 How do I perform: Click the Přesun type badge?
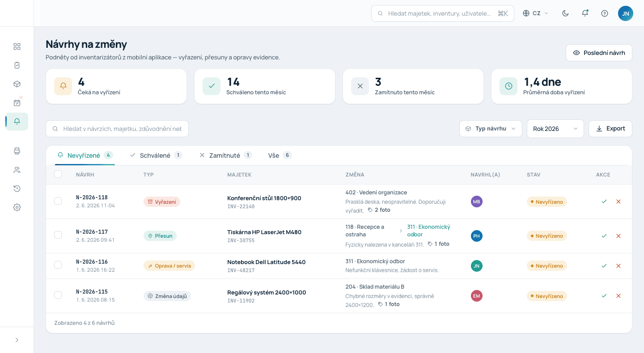[x=160, y=236]
